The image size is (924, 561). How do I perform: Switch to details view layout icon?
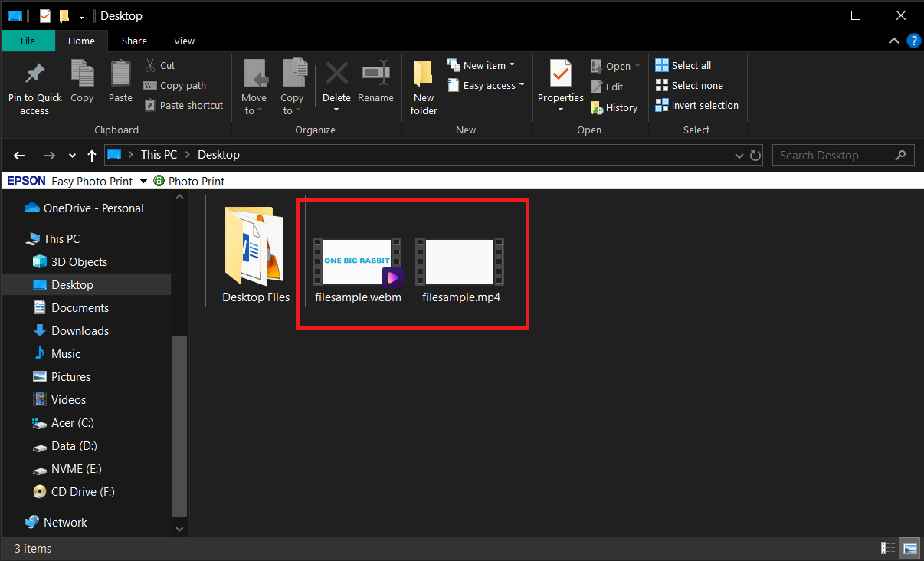pos(888,548)
